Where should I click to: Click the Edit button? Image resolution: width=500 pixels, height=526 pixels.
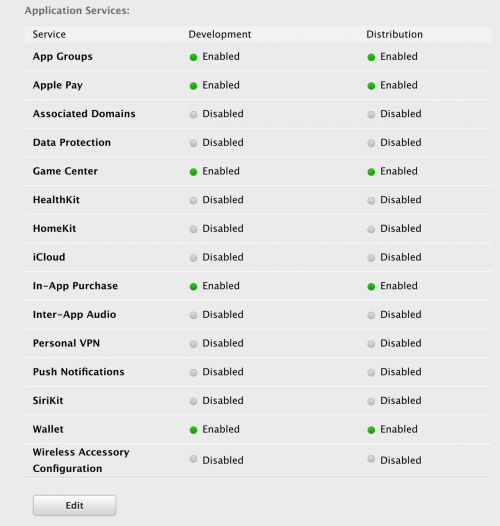coord(74,505)
